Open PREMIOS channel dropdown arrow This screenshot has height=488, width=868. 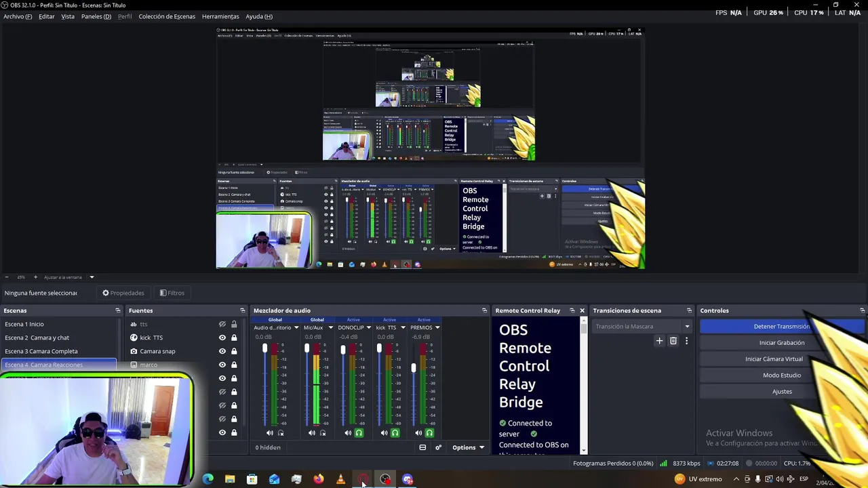437,327
